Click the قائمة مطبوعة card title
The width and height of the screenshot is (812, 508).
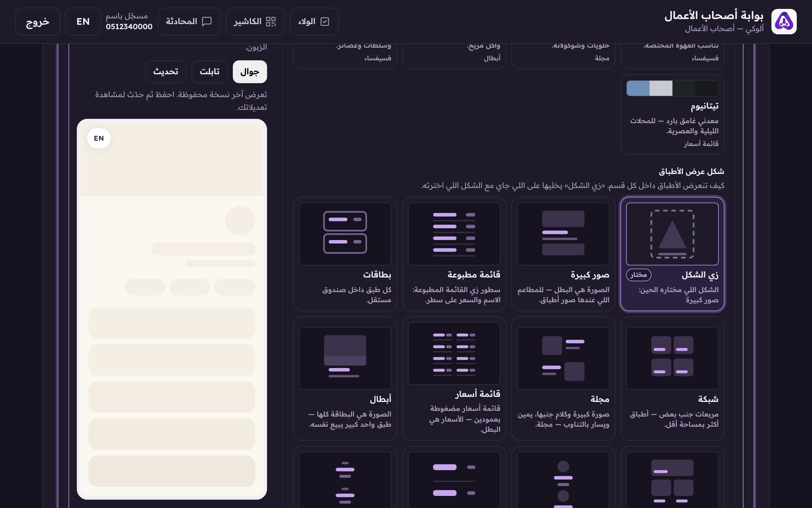point(474,275)
